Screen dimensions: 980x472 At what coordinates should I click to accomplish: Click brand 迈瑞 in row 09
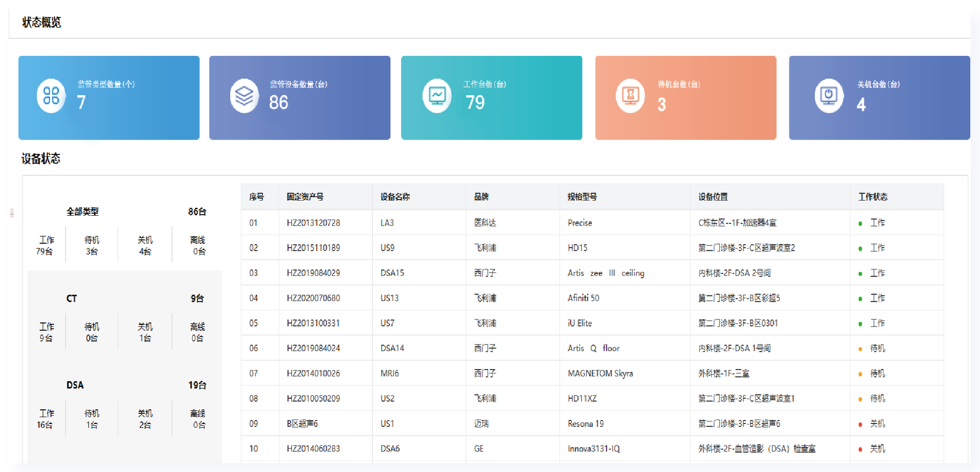(x=481, y=424)
